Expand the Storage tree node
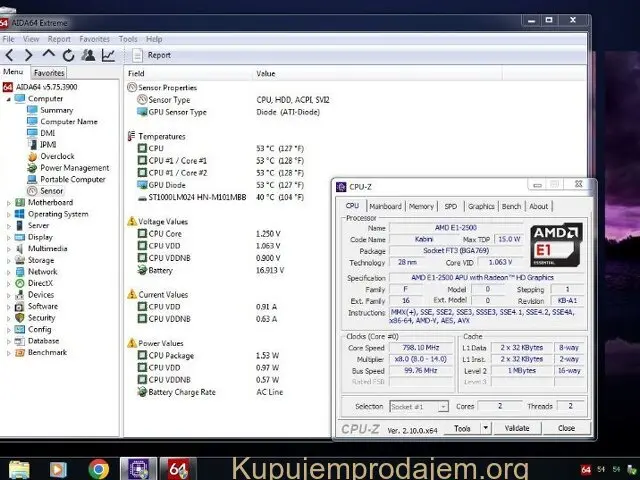 10,260
